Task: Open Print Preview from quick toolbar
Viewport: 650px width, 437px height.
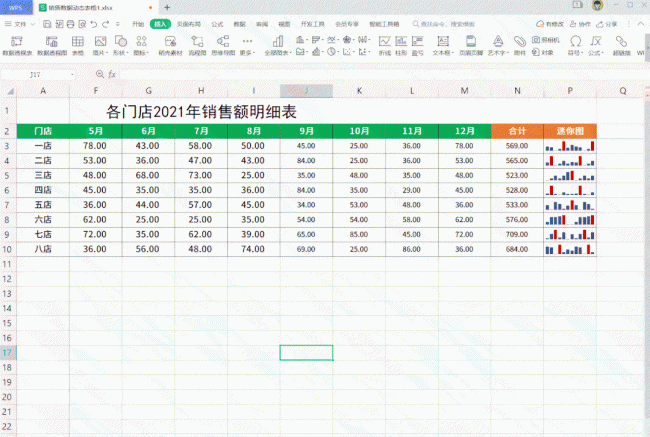Action: [82, 24]
